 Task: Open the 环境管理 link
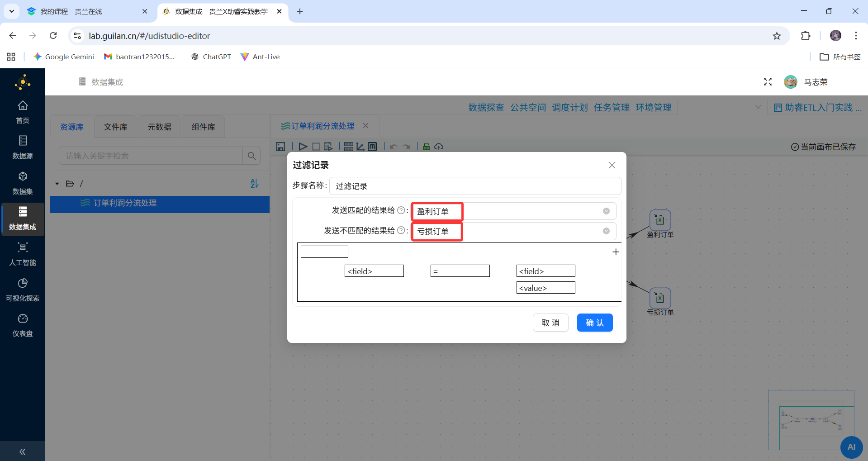[654, 108]
